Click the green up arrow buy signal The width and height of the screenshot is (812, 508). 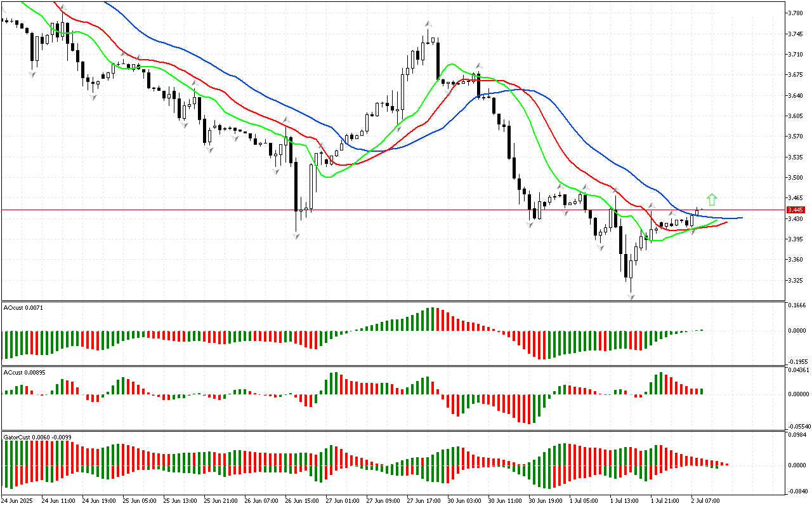(x=712, y=199)
